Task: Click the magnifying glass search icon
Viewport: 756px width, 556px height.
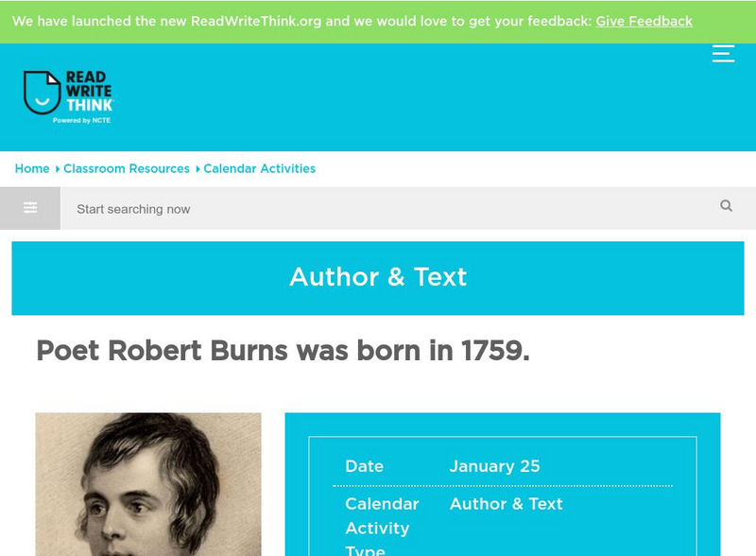Action: click(726, 206)
